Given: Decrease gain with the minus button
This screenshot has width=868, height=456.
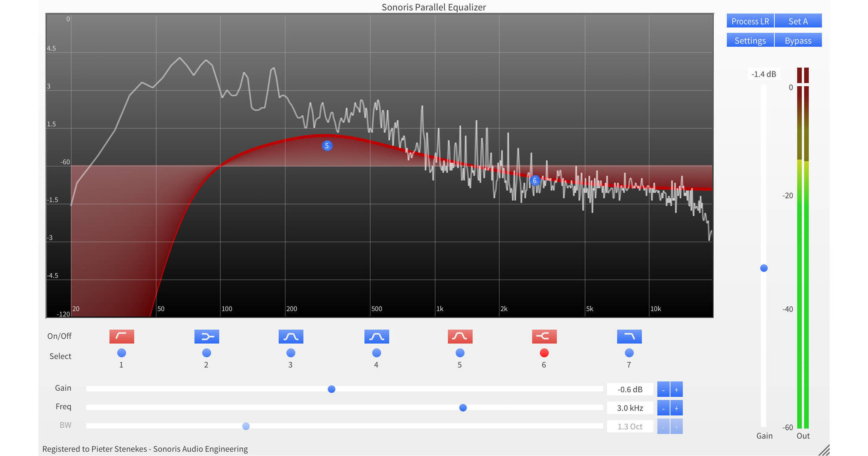Looking at the screenshot, I should tap(663, 389).
